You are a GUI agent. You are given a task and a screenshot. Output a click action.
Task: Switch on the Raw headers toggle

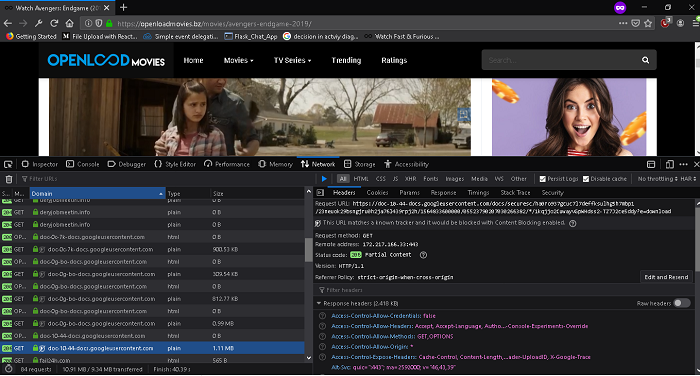click(x=682, y=303)
